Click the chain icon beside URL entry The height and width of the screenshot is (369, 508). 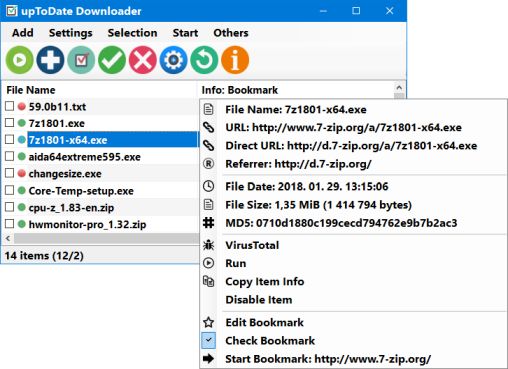point(209,127)
